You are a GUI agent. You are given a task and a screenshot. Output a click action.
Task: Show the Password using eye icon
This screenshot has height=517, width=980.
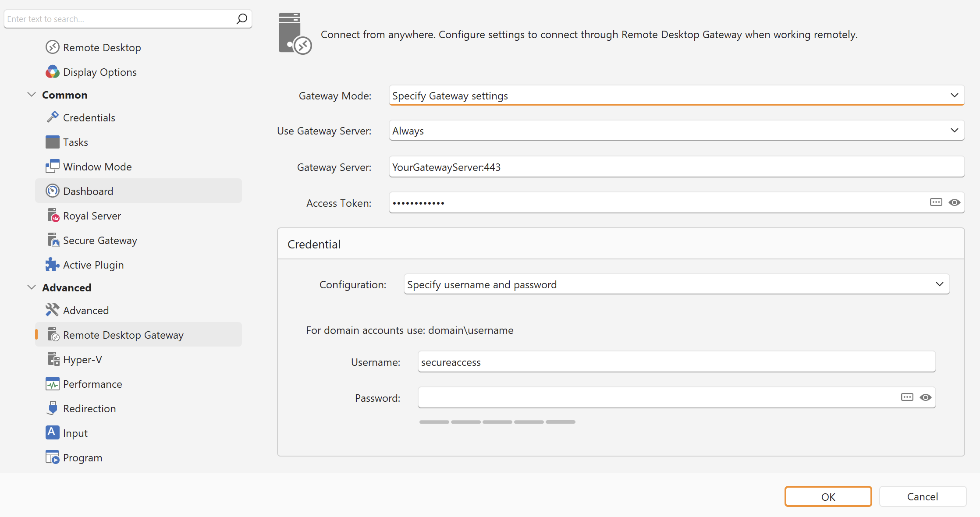point(925,397)
